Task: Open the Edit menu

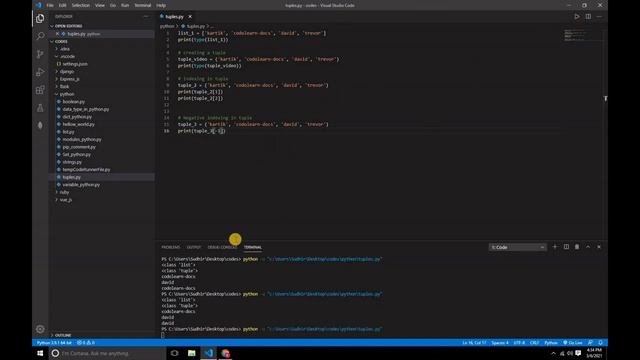Action: [62, 5]
